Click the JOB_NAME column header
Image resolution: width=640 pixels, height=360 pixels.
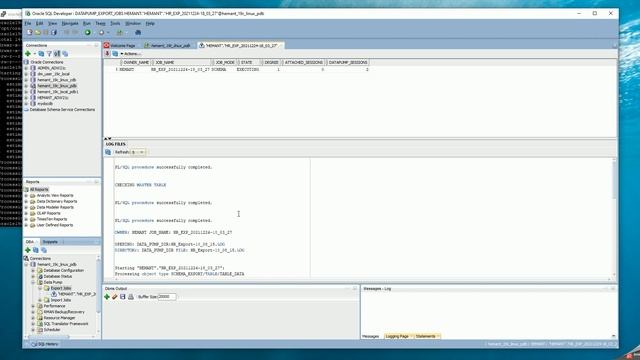point(182,62)
